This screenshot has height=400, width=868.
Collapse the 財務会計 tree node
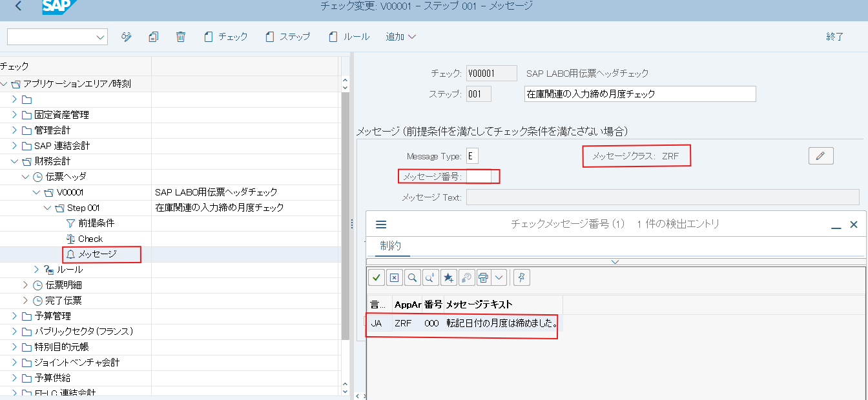pos(15,161)
